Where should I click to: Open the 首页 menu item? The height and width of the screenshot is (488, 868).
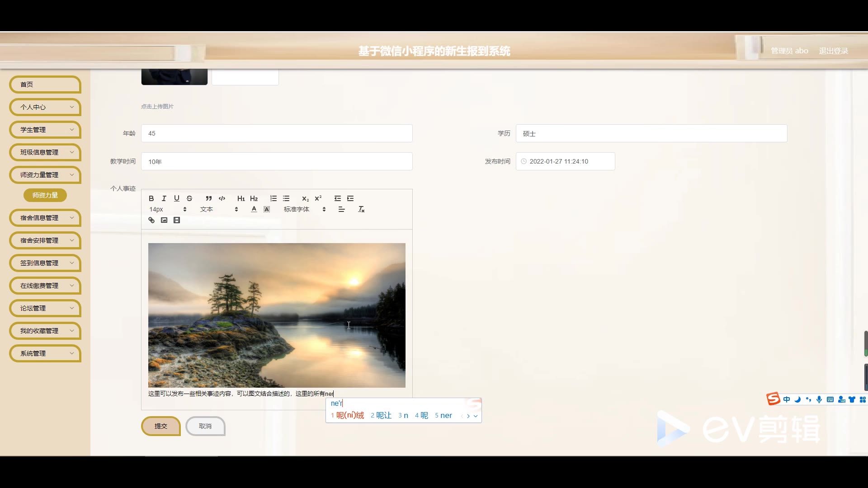point(45,84)
